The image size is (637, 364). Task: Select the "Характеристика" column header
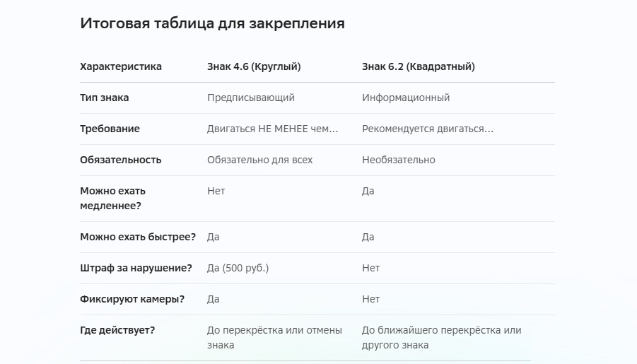tap(121, 66)
